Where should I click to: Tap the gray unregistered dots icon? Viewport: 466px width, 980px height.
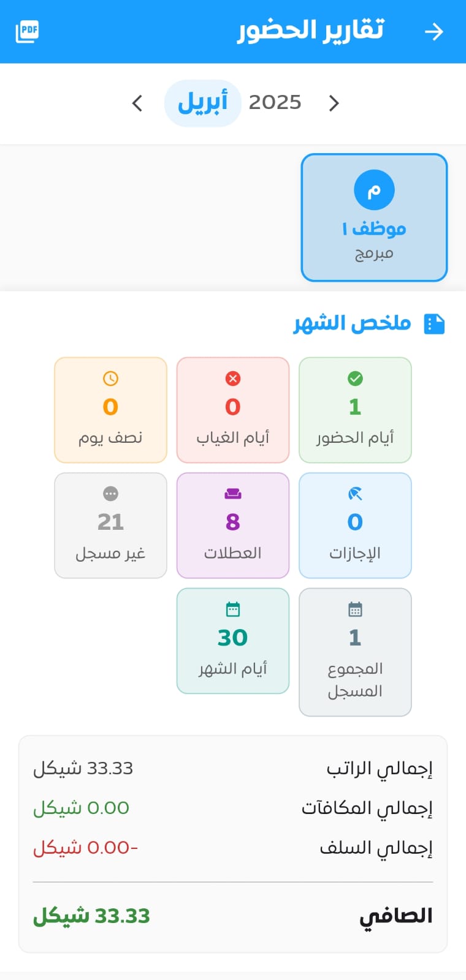coord(110,494)
